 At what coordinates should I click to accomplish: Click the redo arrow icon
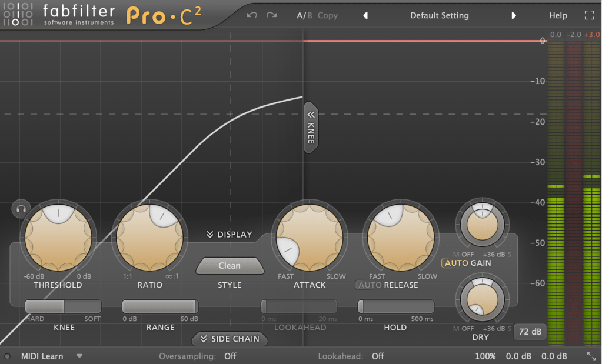[x=271, y=15]
